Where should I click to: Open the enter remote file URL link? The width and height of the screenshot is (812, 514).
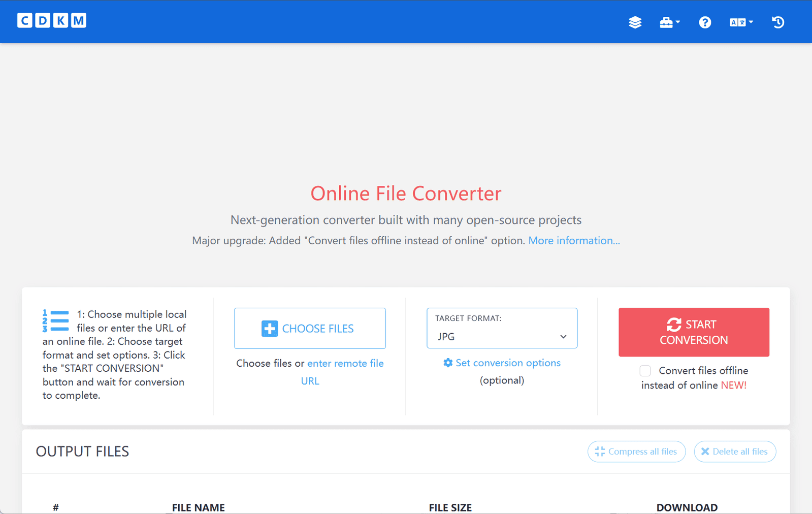coord(345,364)
